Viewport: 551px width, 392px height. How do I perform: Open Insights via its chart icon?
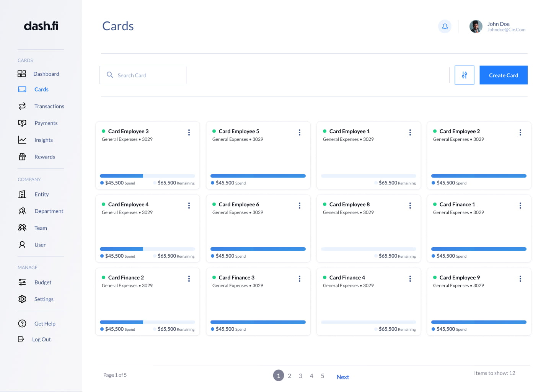point(22,140)
